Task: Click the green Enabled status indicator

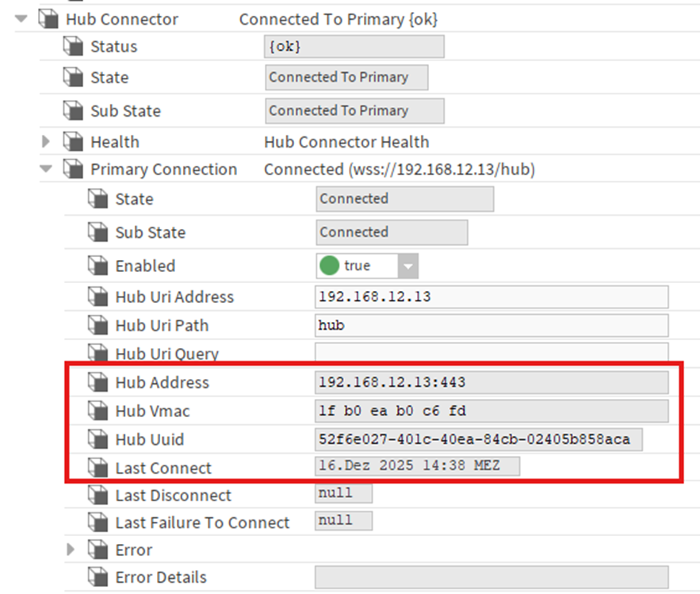Action: [x=330, y=266]
